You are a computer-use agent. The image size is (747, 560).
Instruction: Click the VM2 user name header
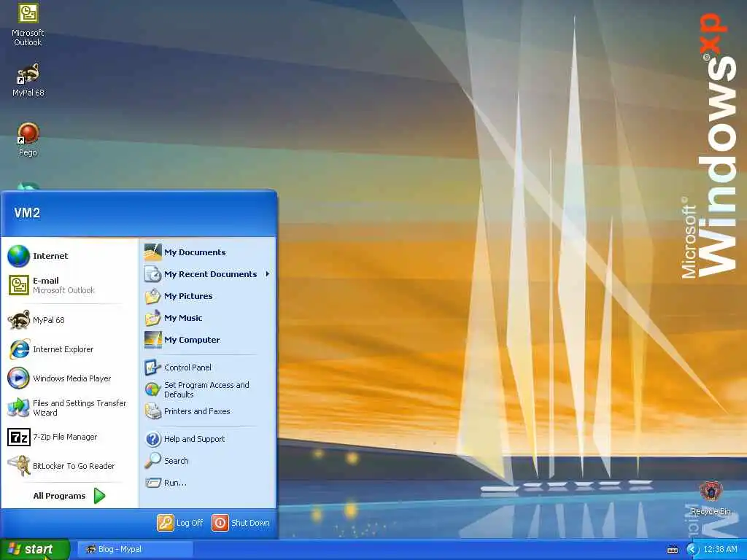pyautogui.click(x=27, y=212)
